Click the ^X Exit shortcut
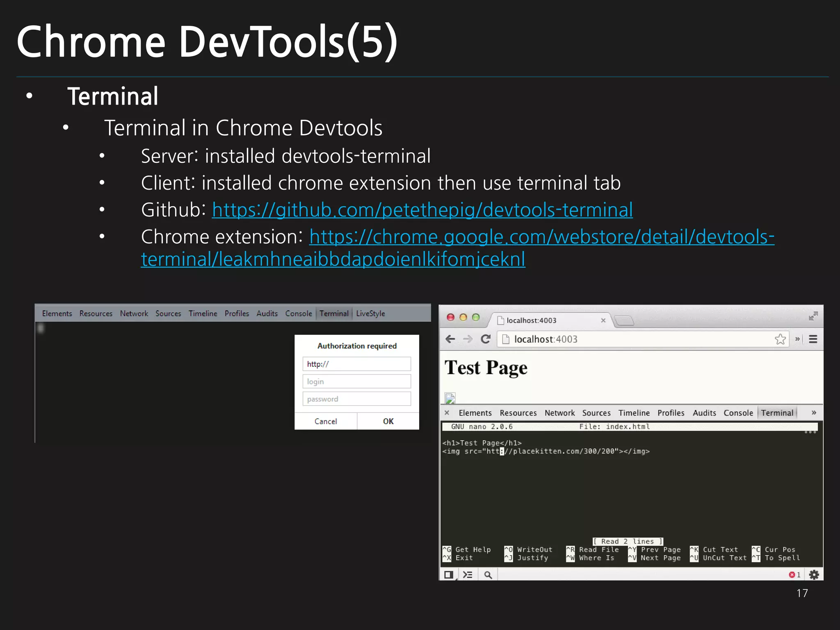The image size is (840, 630). 458,558
